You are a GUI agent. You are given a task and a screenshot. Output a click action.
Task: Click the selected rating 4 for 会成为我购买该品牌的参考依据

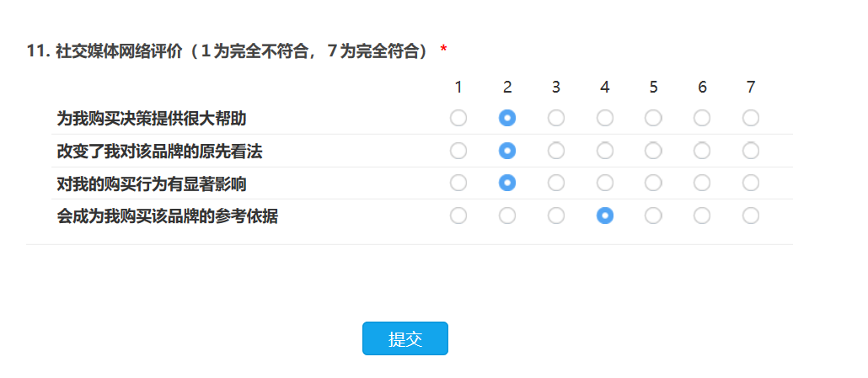605,216
